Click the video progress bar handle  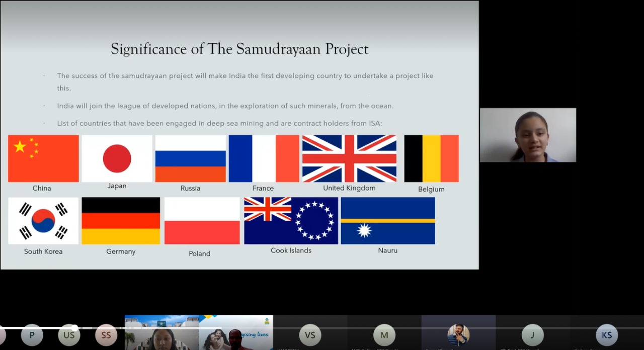tap(74, 328)
